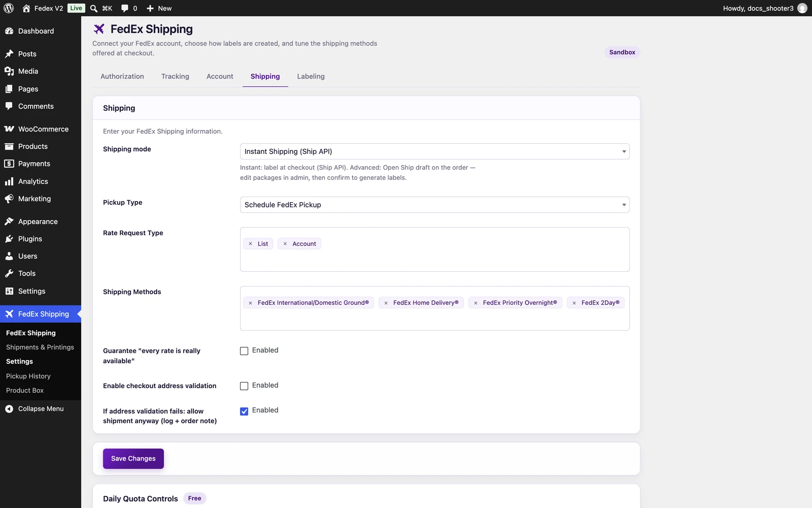This screenshot has height=508, width=812.
Task: Click the Save Changes button
Action: [133, 458]
